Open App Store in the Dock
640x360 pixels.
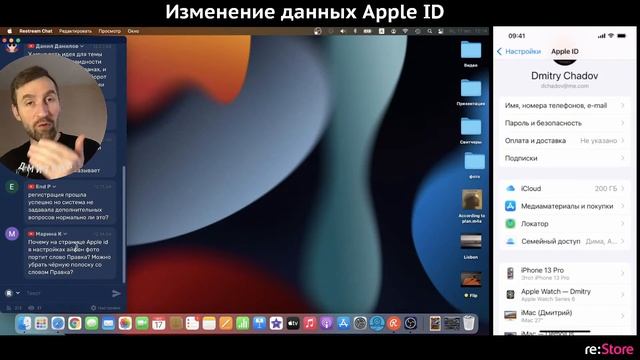343,324
